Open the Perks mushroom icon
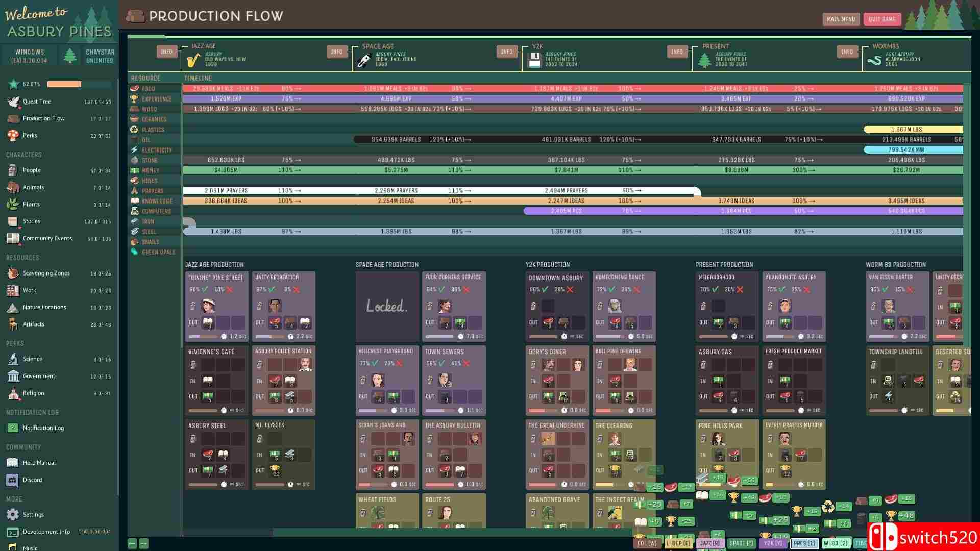Screen dimensions: 980x551 (x=13, y=136)
